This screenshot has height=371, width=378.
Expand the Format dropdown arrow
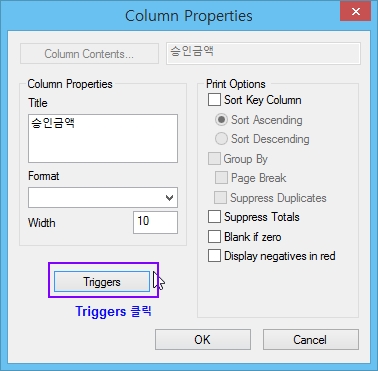click(x=169, y=198)
